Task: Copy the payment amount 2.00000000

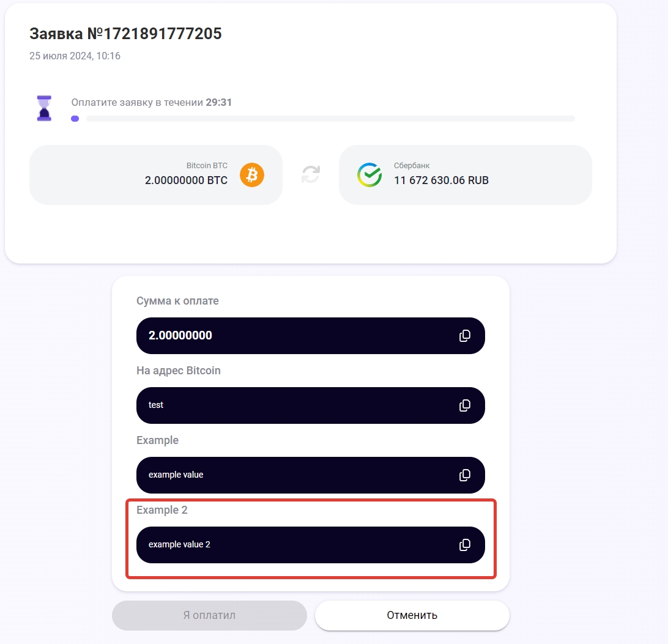Action: (465, 336)
